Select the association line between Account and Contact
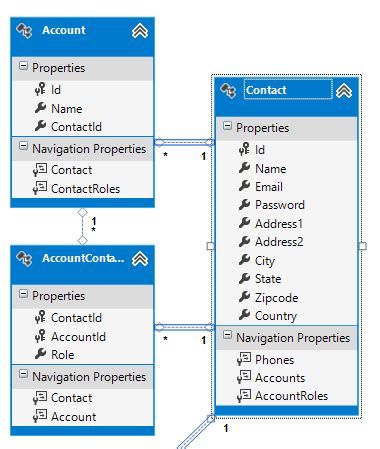This screenshot has width=380, height=449. pyautogui.click(x=184, y=142)
